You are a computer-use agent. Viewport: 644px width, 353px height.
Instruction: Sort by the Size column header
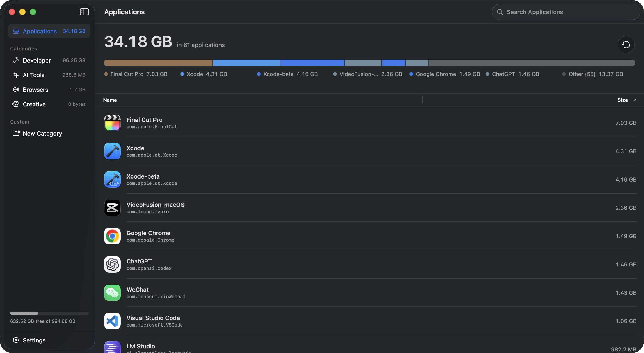(x=623, y=100)
